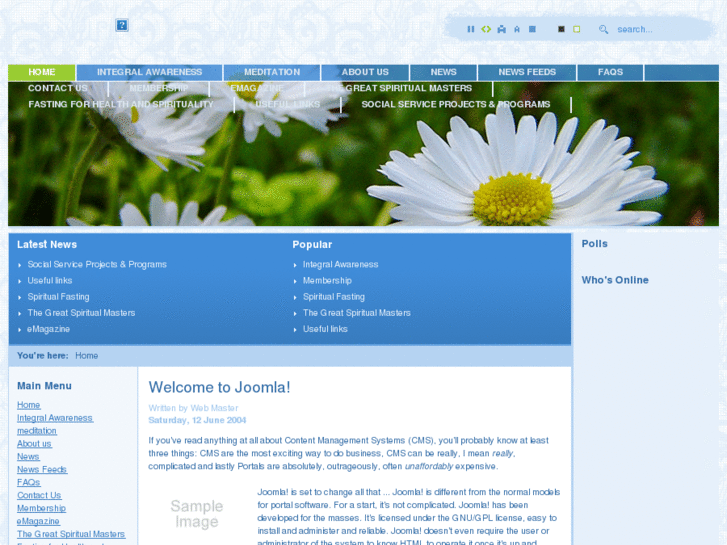Open Spiritual Fasting under Popular
This screenshot has width=727, height=545.
point(334,297)
